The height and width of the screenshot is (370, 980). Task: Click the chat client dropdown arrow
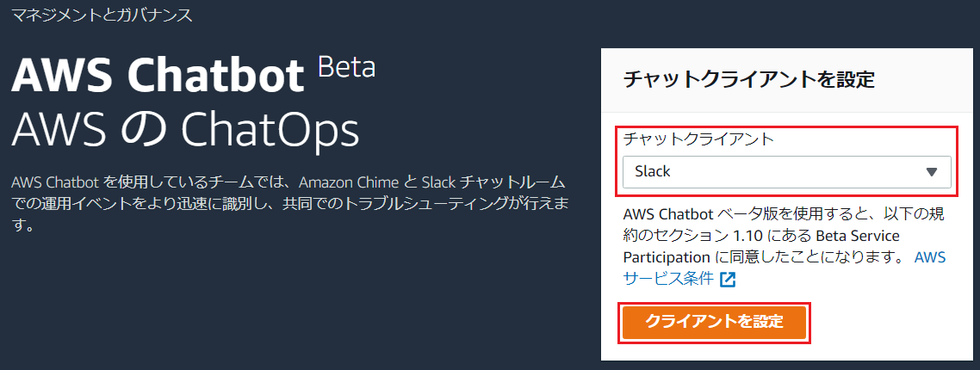(x=931, y=171)
